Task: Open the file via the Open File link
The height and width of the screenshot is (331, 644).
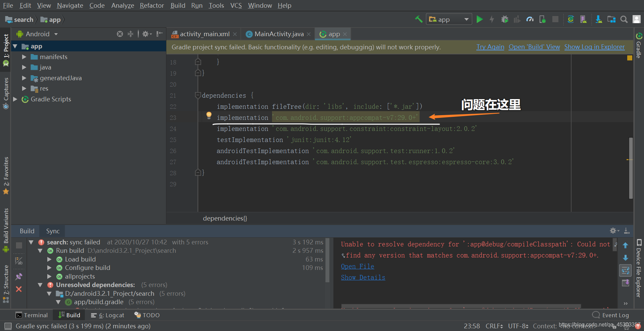Action: point(357,266)
